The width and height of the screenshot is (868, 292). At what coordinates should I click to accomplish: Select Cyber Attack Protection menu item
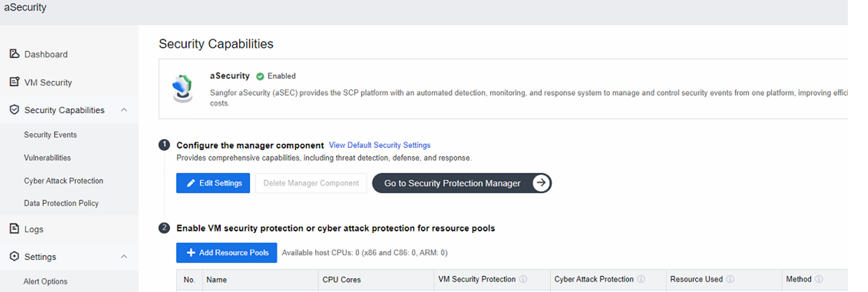coord(63,181)
